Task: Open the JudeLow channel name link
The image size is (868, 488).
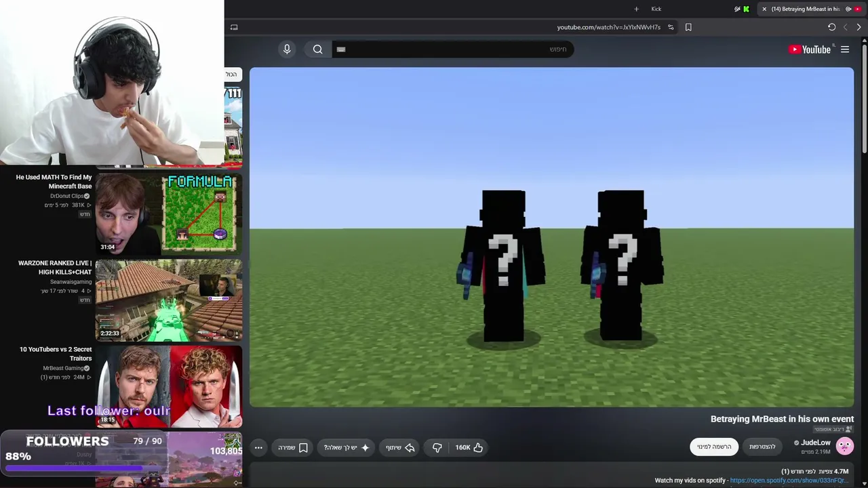Action: [x=816, y=443]
